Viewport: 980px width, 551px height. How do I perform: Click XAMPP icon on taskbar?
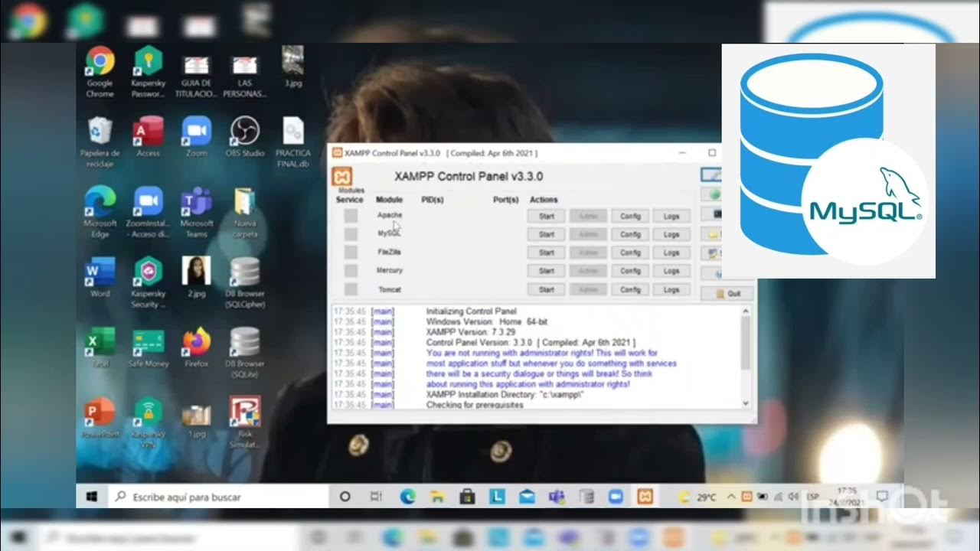[645, 497]
